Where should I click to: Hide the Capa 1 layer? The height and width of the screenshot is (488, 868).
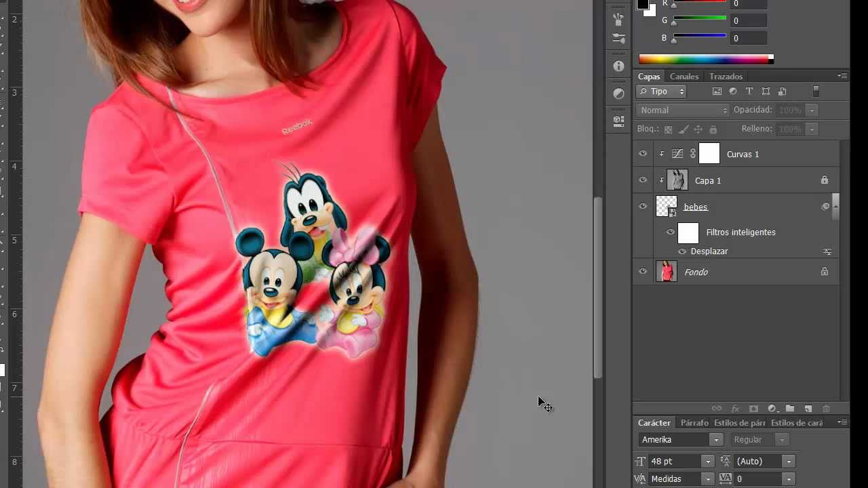[643, 180]
